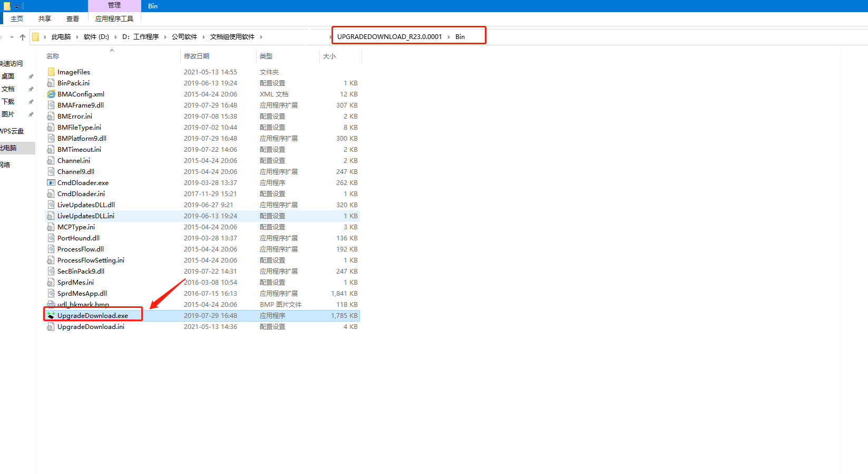
Task: Expand the chevron after 文档组使用软件
Action: 261,37
